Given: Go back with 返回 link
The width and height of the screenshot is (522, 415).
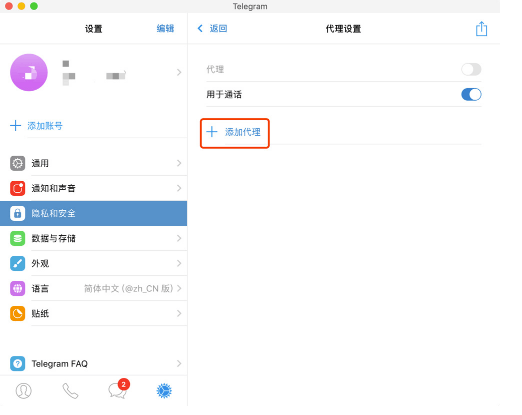Looking at the screenshot, I should pos(218,28).
